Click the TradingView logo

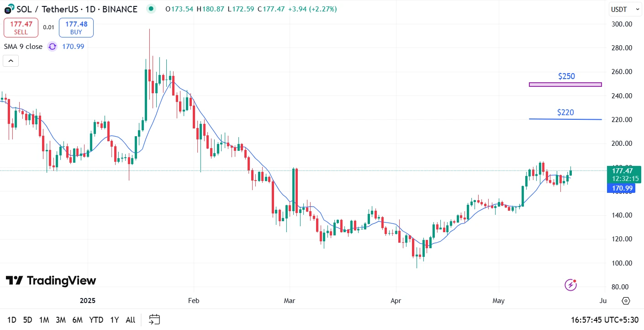pyautogui.click(x=51, y=280)
